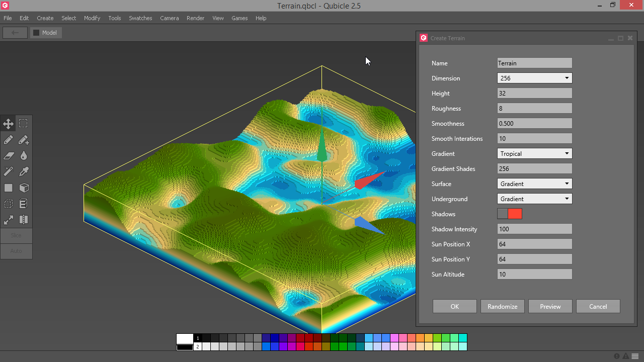This screenshot has height=362, width=644.
Task: Switch to palette row 2
Action: pos(198,347)
